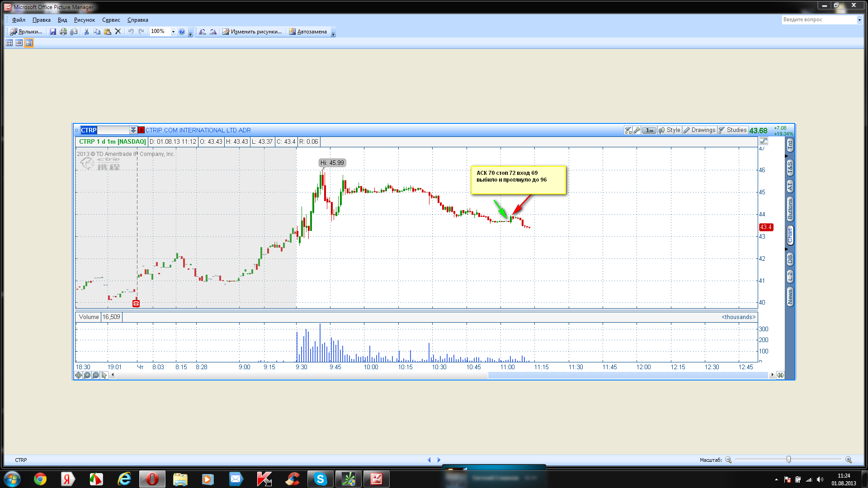Open the 100% zoom dropdown
Screen dimensions: 868x488
(x=173, y=32)
